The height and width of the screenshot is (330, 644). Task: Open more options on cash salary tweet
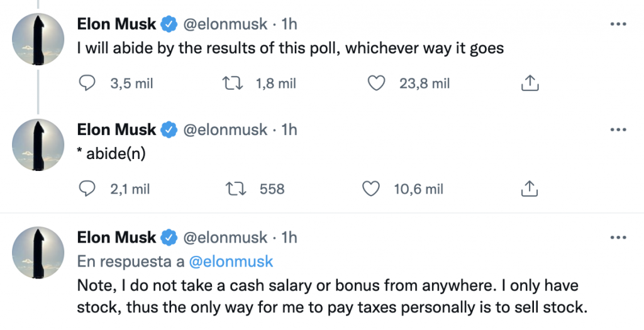[x=618, y=238]
